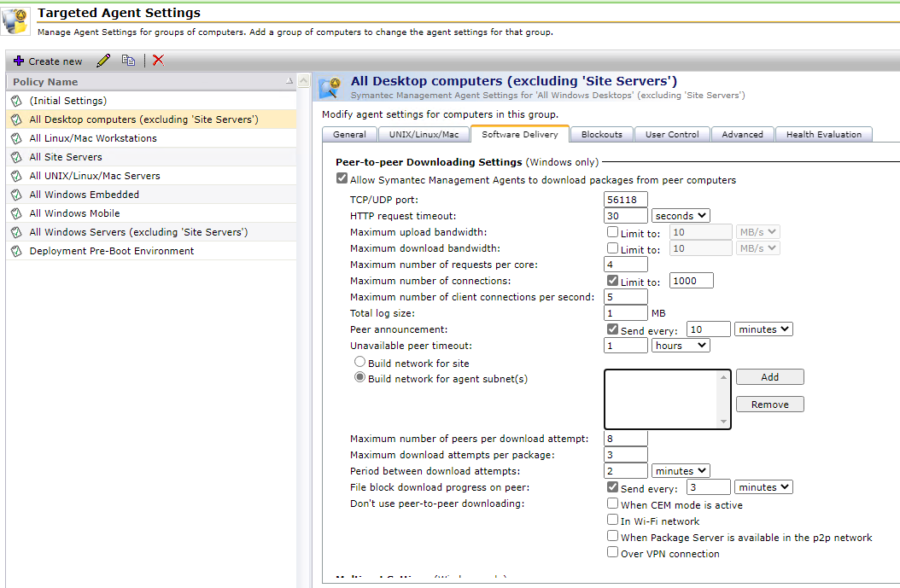The width and height of the screenshot is (900, 588).
Task: Click the TCP/UDP port input field
Action: point(626,200)
